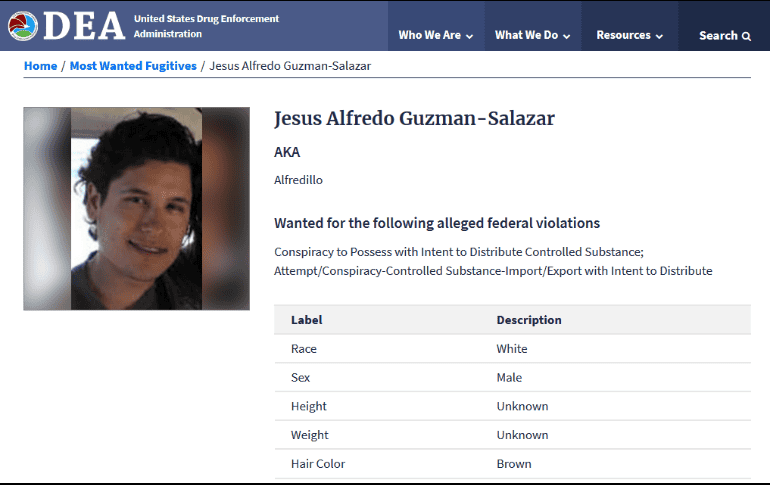Click the Weight row label
Image resolution: width=770 pixels, height=485 pixels.
(309, 435)
